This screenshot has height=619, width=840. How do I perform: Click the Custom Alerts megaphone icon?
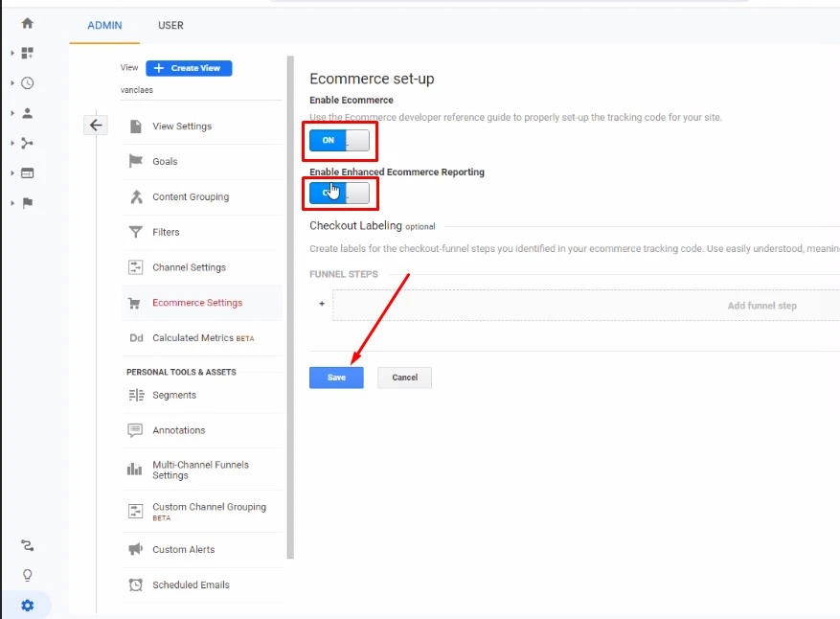pos(134,549)
